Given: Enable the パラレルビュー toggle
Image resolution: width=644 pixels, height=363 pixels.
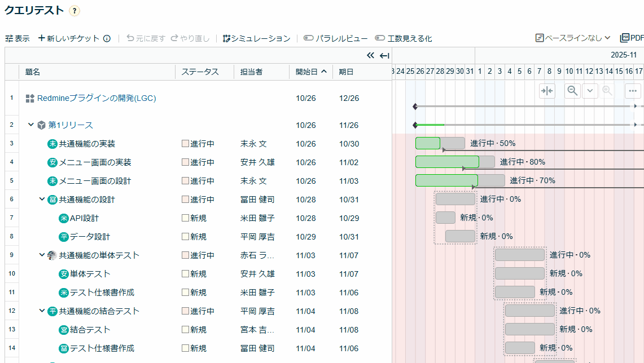Looking at the screenshot, I should coord(308,38).
